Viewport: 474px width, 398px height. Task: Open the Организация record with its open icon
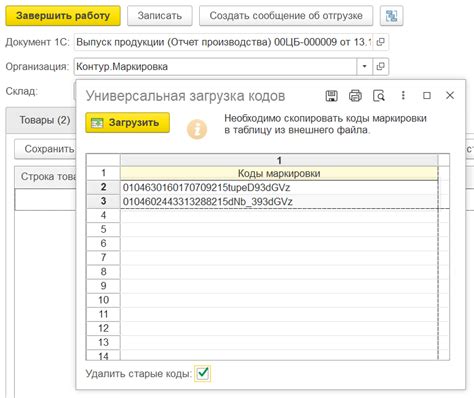coord(380,67)
